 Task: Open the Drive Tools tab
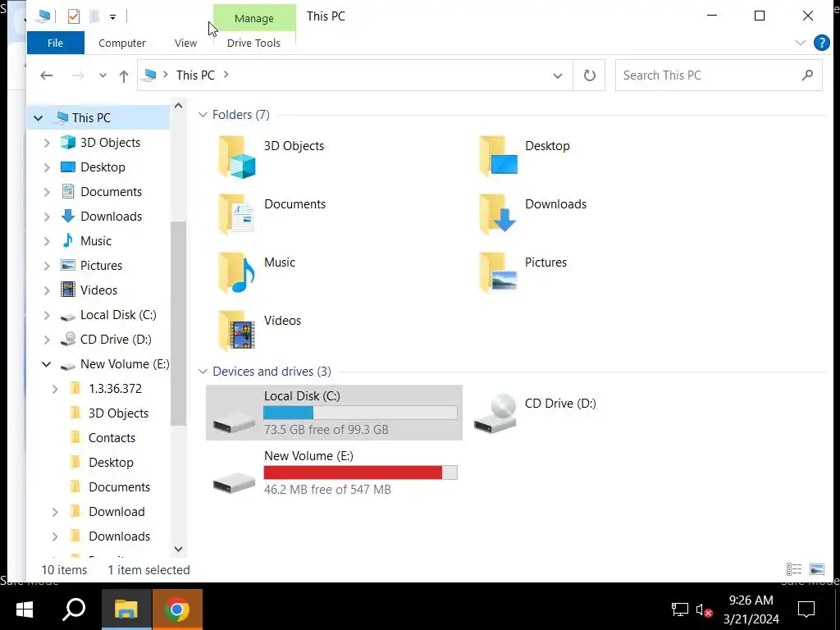pyautogui.click(x=253, y=43)
